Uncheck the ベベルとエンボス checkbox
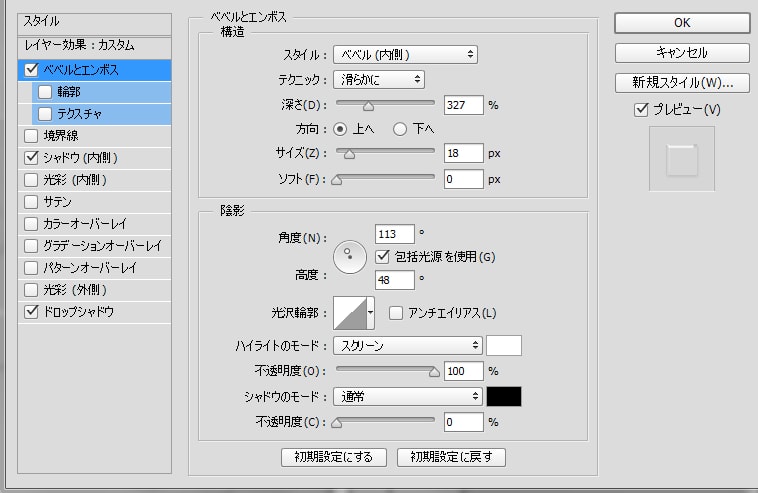Viewport: 758px width, 493px height. tap(31, 70)
